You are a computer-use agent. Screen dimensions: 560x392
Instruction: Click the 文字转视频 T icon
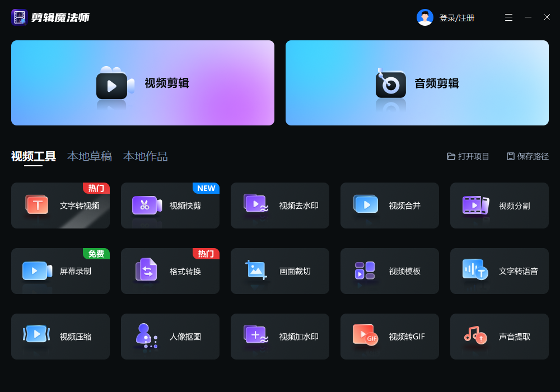[x=37, y=205]
